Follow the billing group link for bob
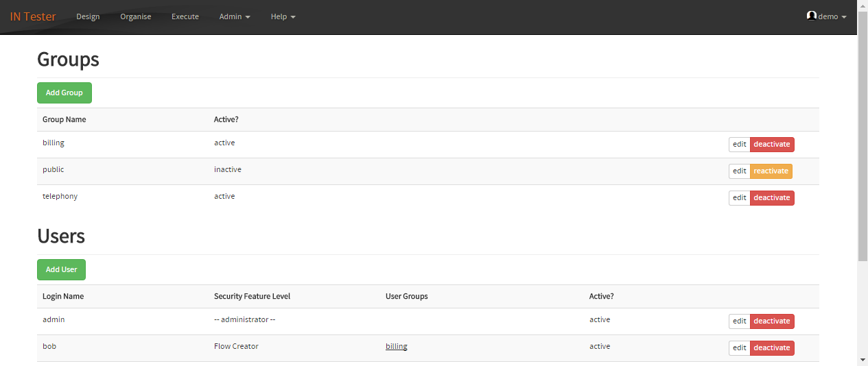The height and width of the screenshot is (366, 868). point(396,346)
